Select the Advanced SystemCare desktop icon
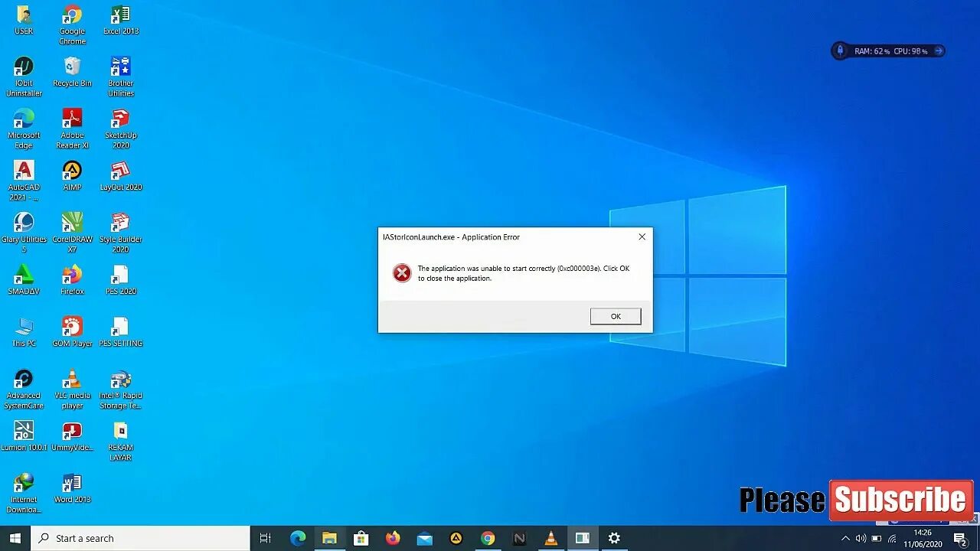The height and width of the screenshot is (551, 980). click(24, 390)
